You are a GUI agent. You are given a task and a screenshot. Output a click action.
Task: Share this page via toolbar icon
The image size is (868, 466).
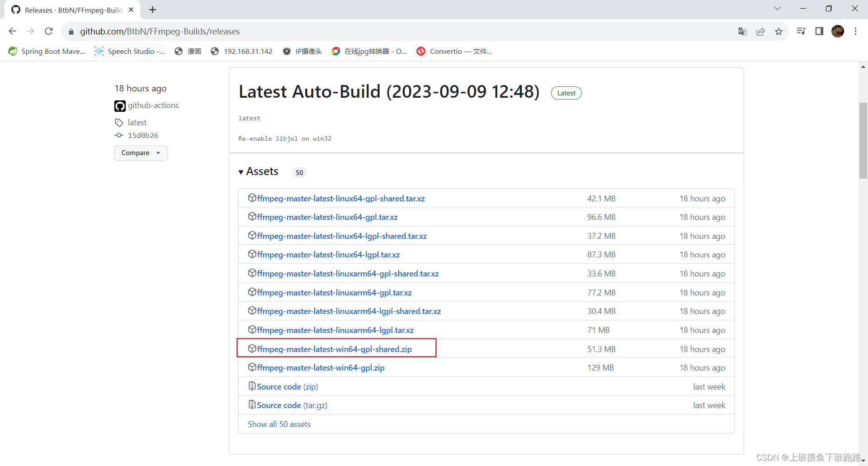[761, 31]
